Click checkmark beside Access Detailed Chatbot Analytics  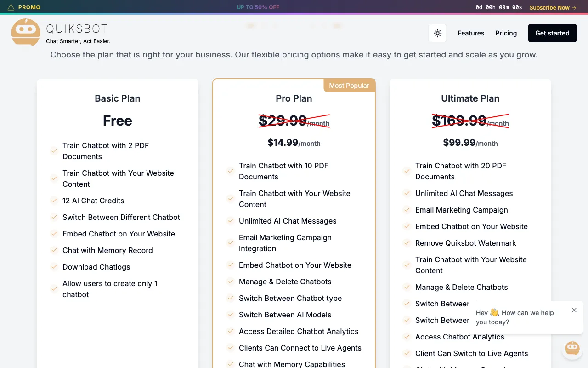230,331
